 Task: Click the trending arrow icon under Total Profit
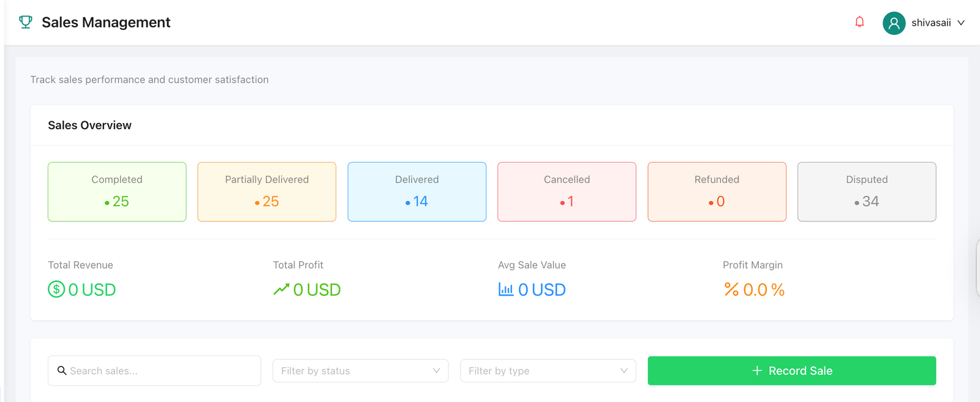point(281,289)
